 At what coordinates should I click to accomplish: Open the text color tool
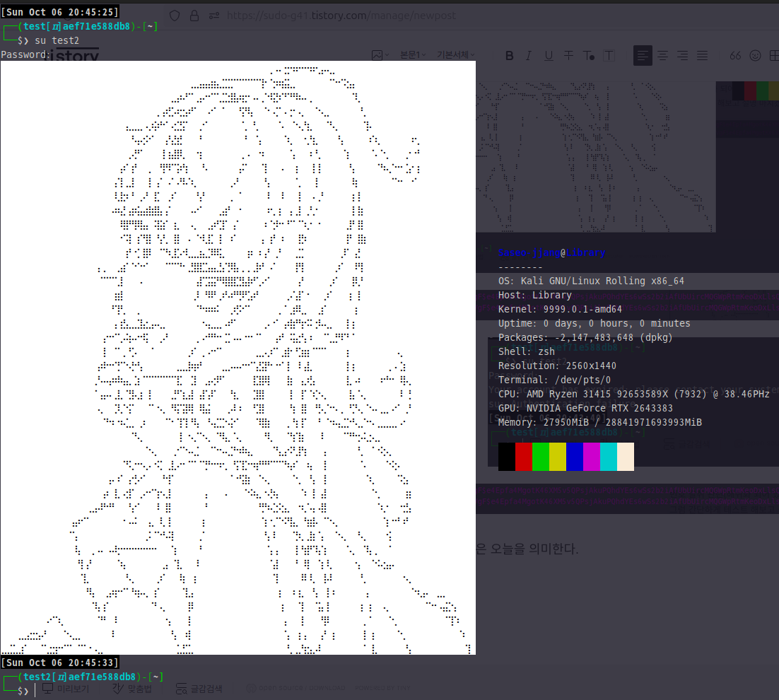point(589,56)
